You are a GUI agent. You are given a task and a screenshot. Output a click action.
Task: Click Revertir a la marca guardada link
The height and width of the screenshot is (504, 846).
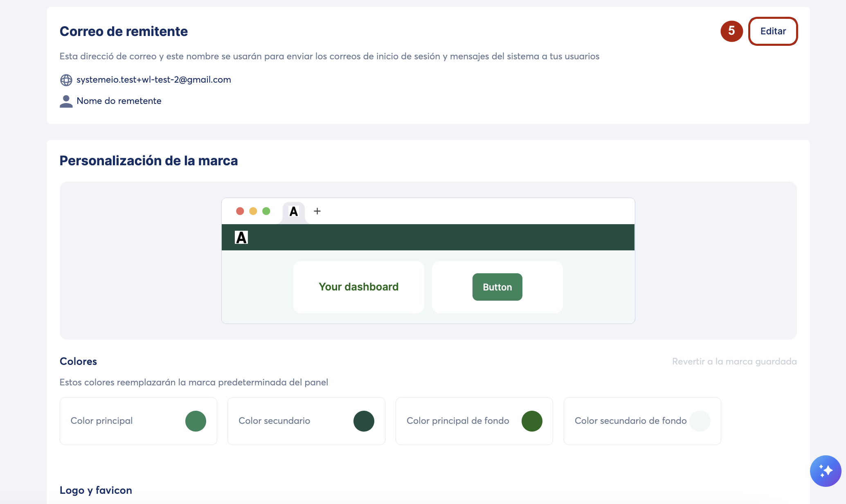734,361
